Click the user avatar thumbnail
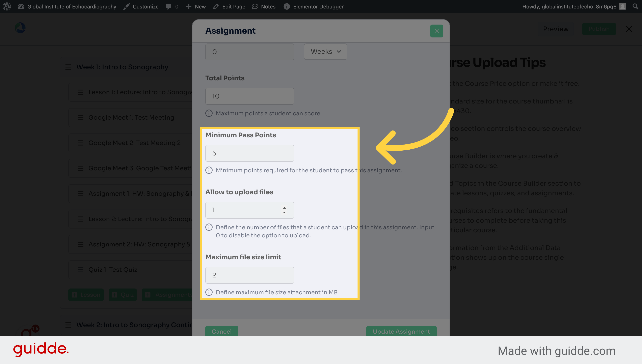Viewport: 642px width, 364px height. tap(623, 6)
